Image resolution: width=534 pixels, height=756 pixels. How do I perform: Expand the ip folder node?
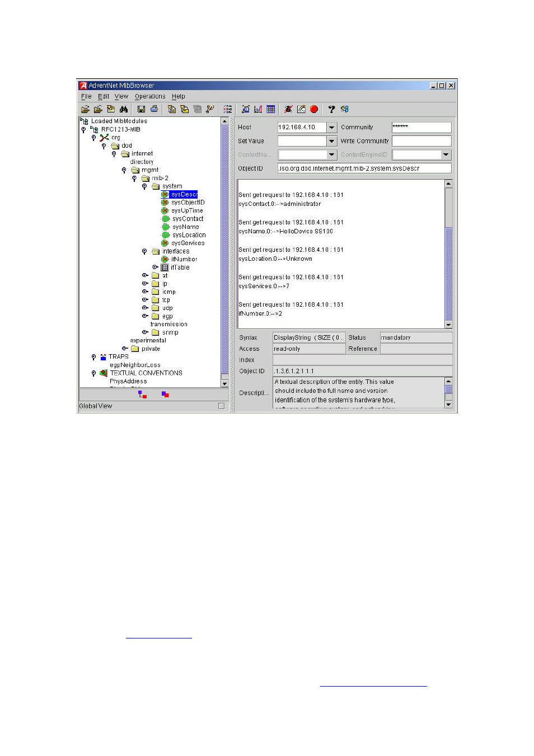click(145, 284)
